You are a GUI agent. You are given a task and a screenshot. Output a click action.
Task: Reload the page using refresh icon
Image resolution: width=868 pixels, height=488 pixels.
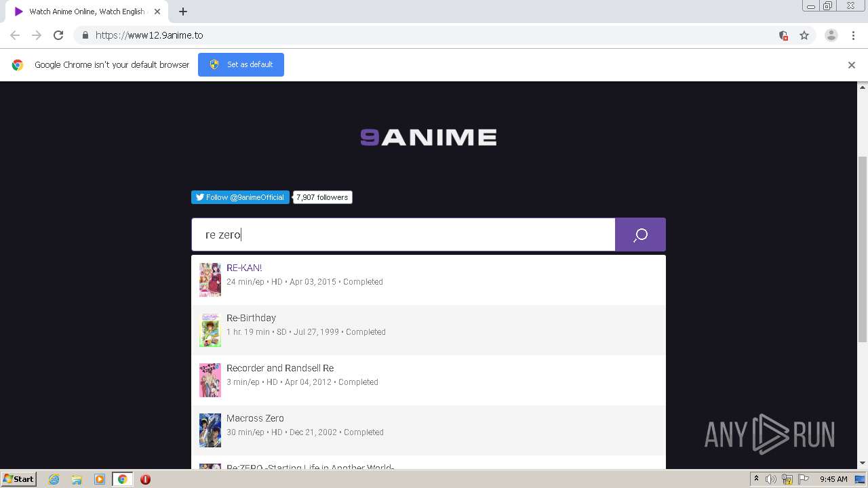58,35
